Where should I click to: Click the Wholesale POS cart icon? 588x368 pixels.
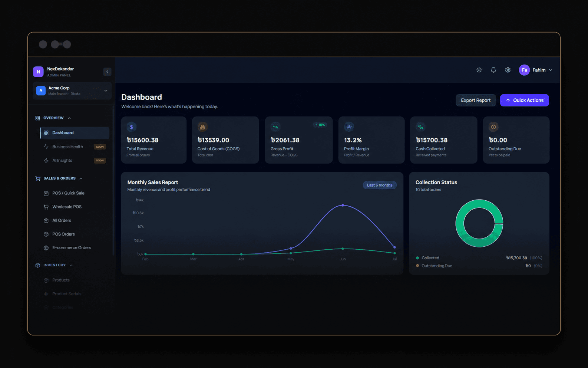click(x=46, y=207)
